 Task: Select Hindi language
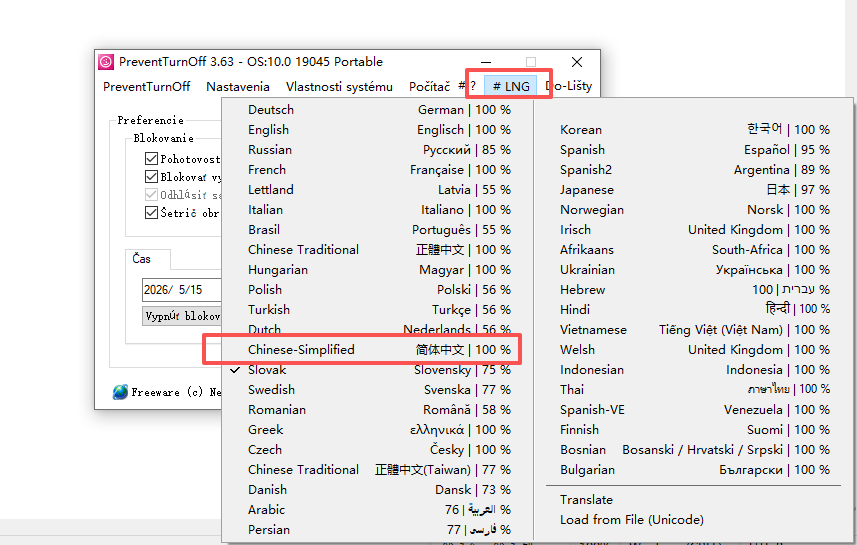694,309
